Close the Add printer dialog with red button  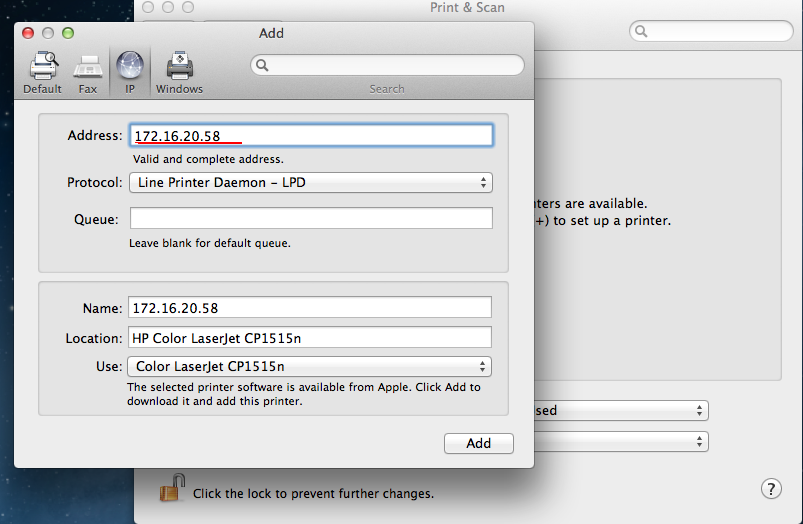28,33
